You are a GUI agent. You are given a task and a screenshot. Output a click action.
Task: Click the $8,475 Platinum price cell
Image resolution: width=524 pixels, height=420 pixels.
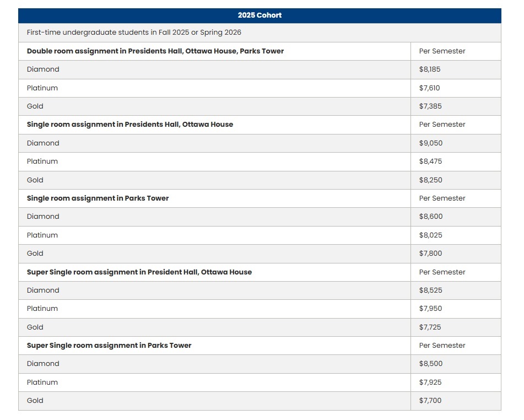tap(430, 161)
